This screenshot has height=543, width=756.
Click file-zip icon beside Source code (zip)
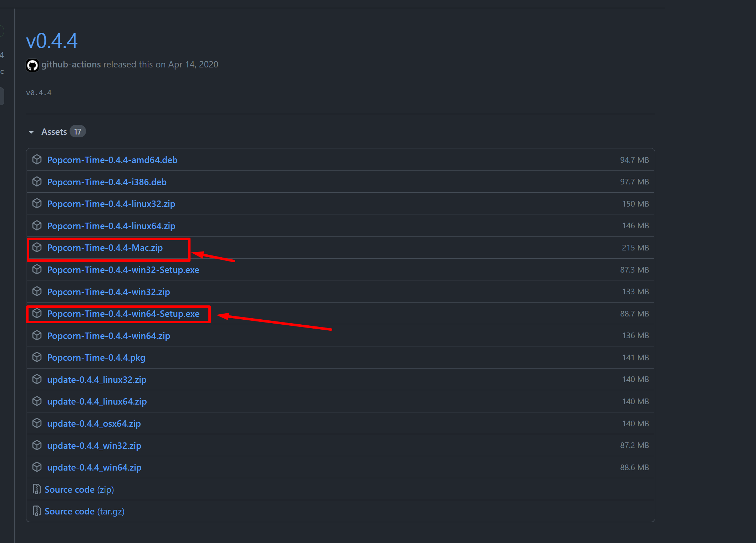coord(37,489)
